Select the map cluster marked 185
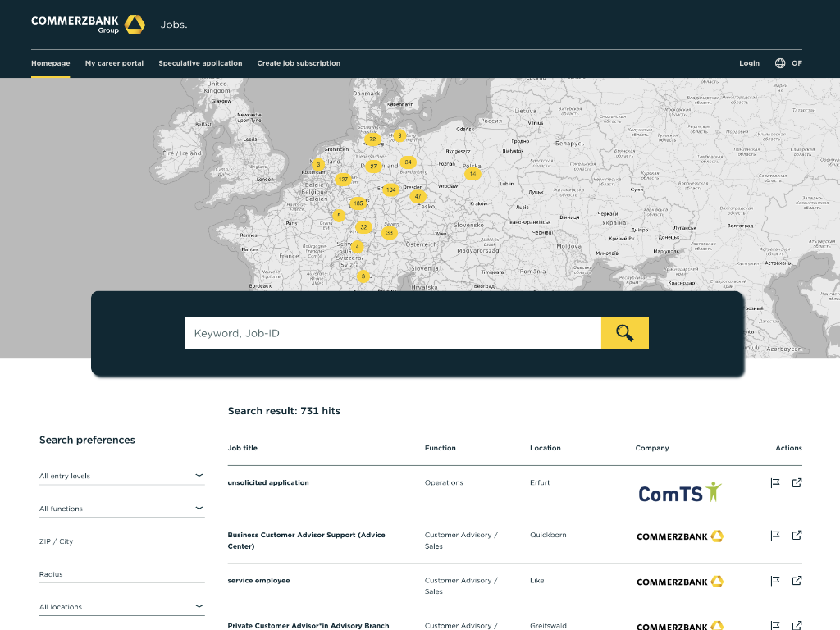This screenshot has height=630, width=840. (x=358, y=202)
